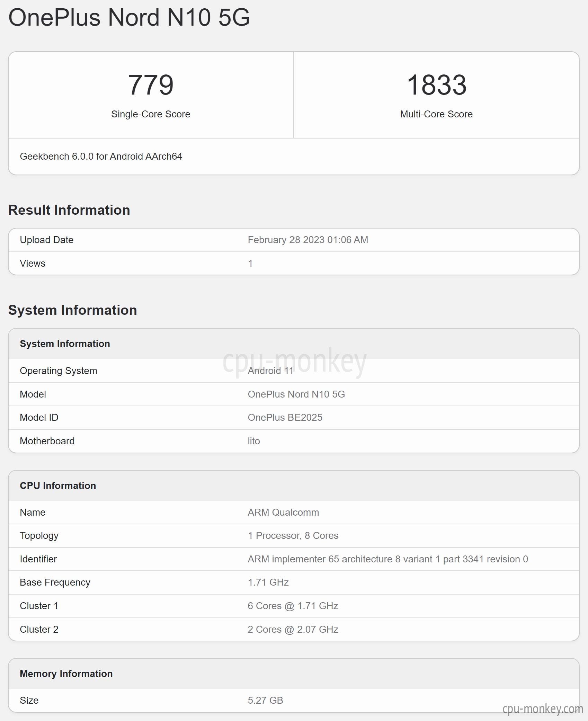Select the Motherboard value lito
This screenshot has width=588, height=721.
(x=254, y=441)
